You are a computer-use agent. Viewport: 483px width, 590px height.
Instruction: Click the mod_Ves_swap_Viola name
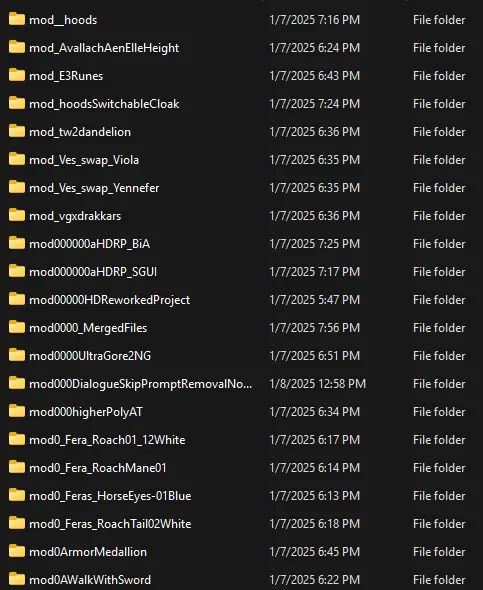coord(84,160)
